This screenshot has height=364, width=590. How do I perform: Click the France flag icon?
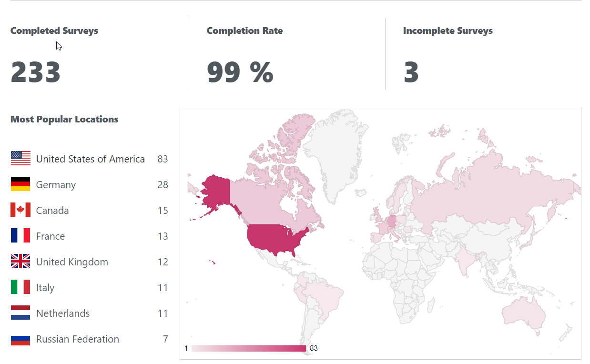[x=20, y=236]
